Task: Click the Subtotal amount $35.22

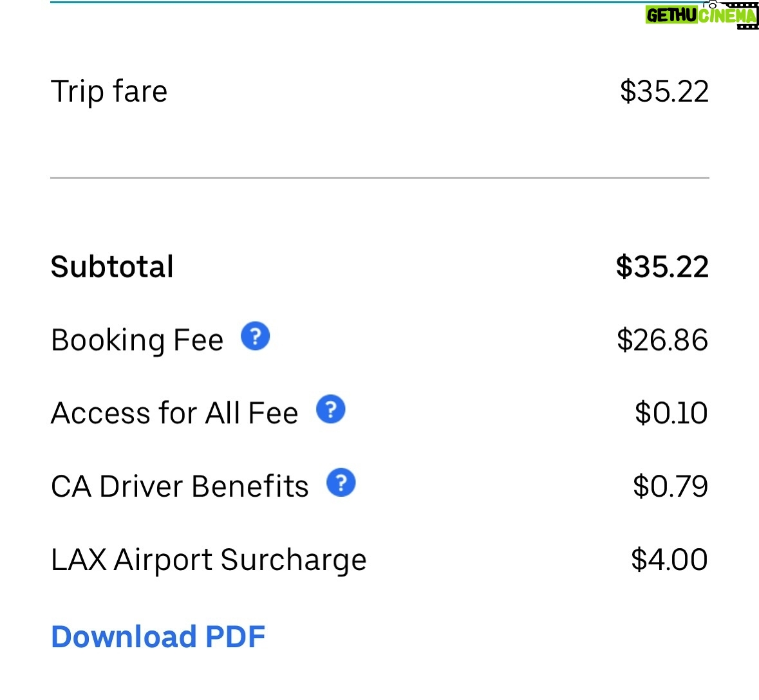Action: [x=662, y=266]
